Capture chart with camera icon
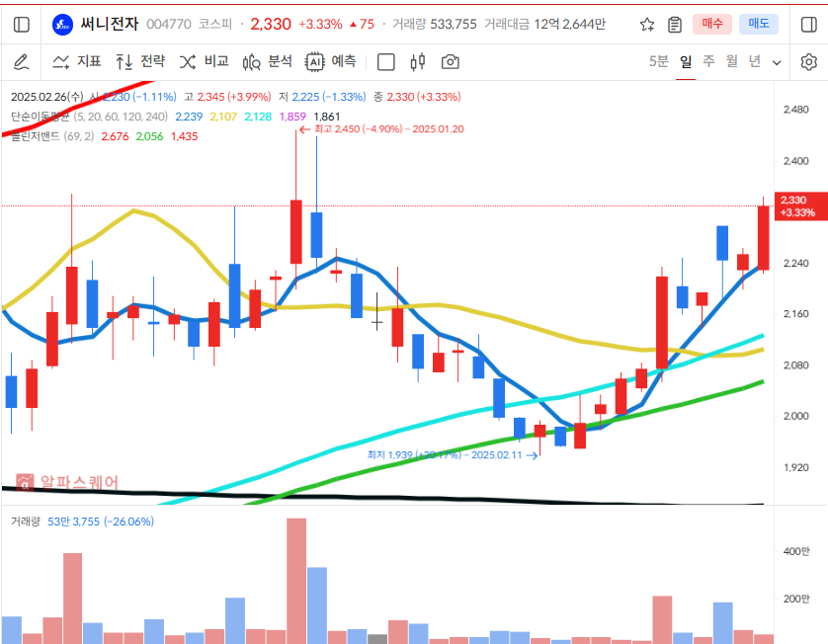Viewport: 828px width, 644px height. tap(451, 62)
